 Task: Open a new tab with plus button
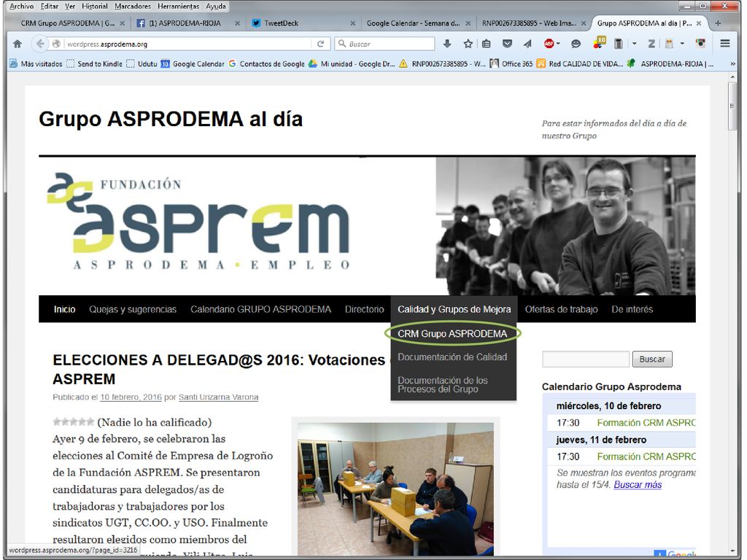pyautogui.click(x=718, y=23)
